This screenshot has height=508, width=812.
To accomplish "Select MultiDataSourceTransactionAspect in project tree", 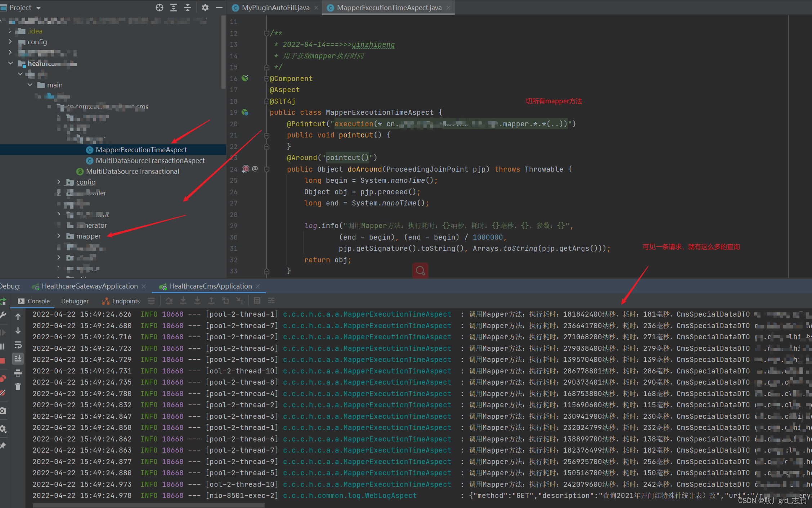I will point(150,160).
